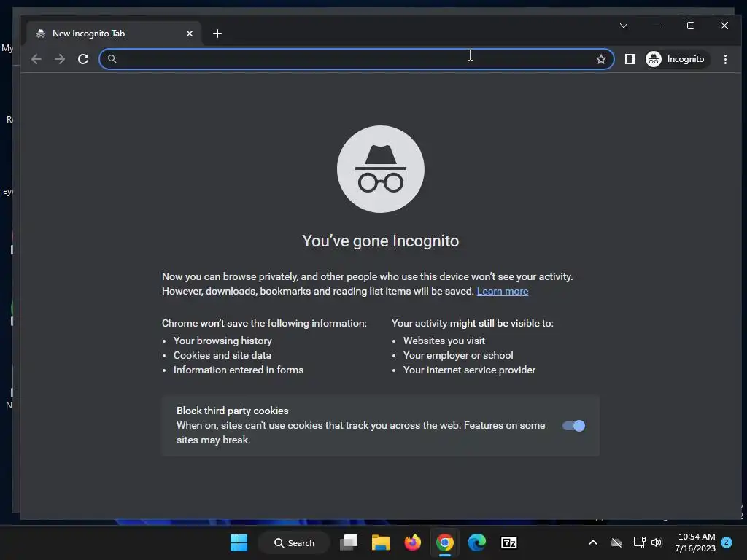
Task: Focus the address bar input
Action: pyautogui.click(x=355, y=59)
